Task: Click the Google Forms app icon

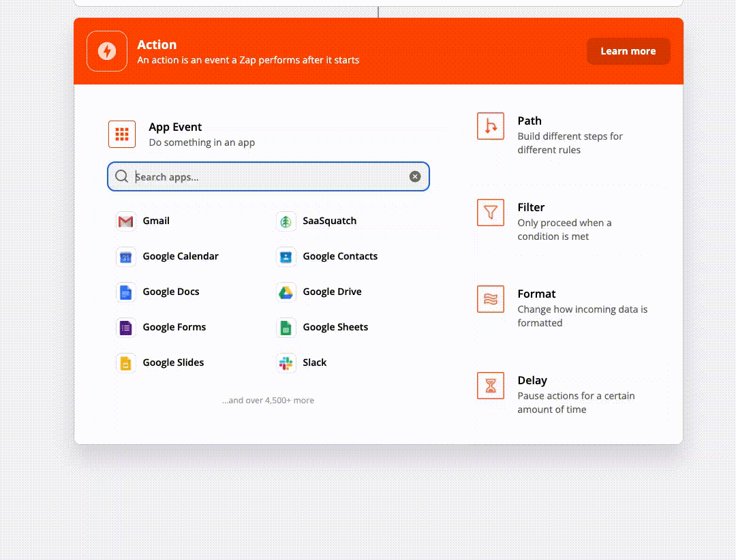Action: coord(125,327)
